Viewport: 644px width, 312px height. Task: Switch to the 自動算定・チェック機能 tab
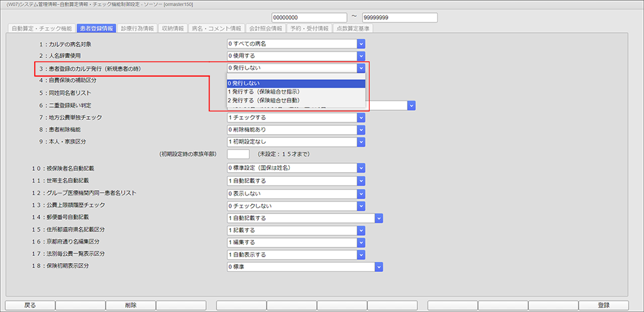click(41, 28)
